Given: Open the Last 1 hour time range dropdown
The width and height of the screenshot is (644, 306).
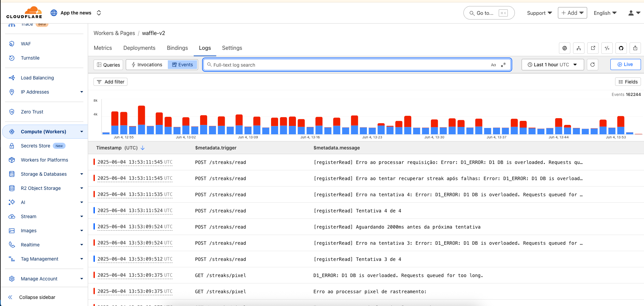Looking at the screenshot, I should pos(553,65).
